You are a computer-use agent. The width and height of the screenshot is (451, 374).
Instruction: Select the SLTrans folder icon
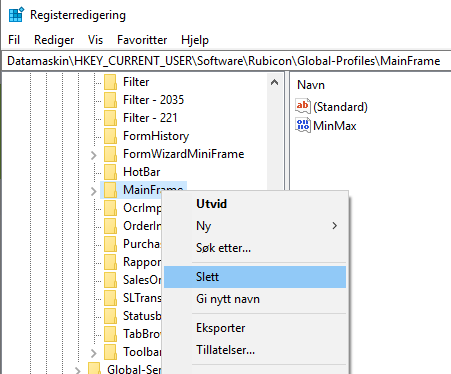coord(110,298)
